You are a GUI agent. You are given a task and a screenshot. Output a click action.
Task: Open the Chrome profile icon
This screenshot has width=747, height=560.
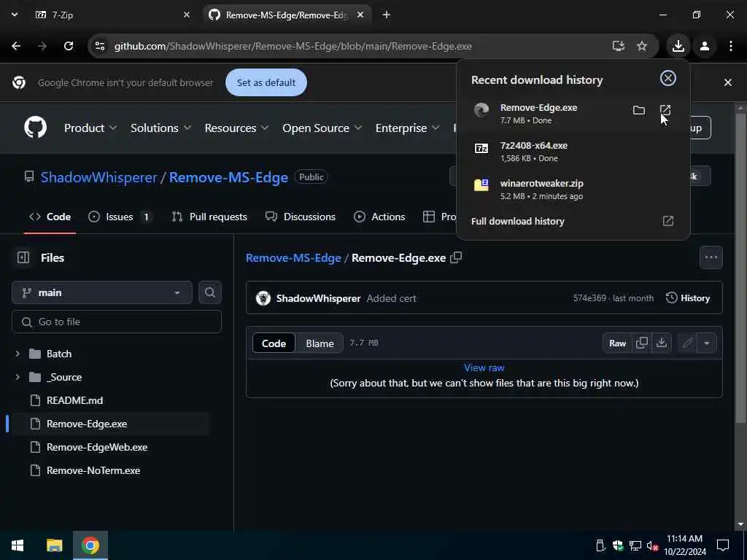coord(705,46)
